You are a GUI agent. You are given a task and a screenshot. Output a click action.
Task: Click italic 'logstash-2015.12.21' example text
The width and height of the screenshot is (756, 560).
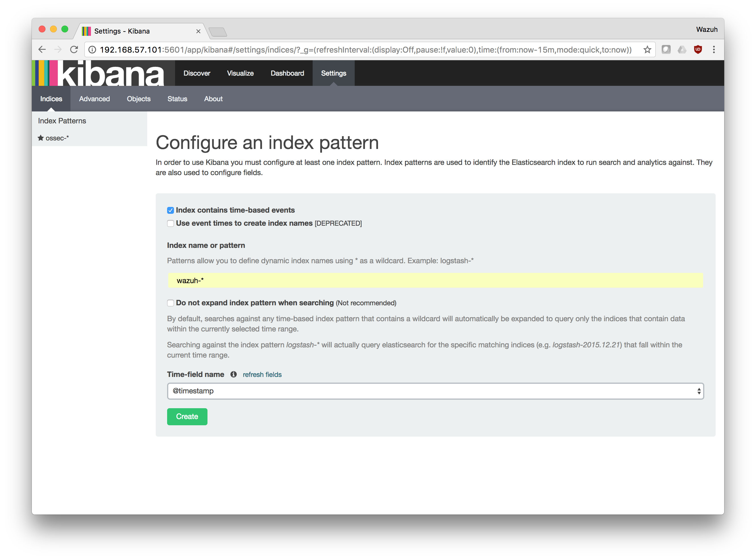click(586, 345)
